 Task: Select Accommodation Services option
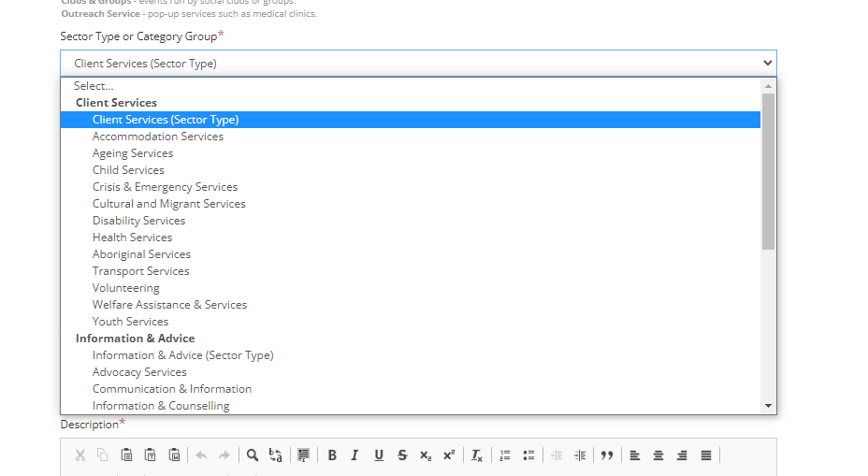click(x=411, y=137)
